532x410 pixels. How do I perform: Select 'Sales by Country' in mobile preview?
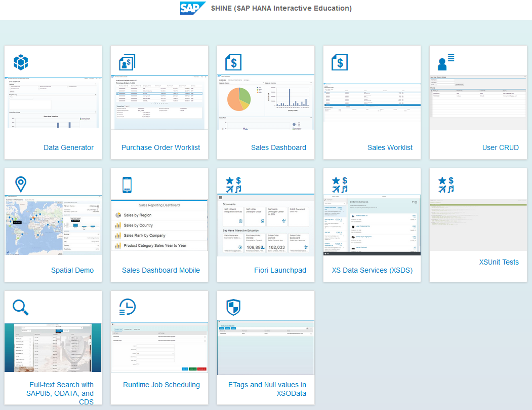coord(159,225)
